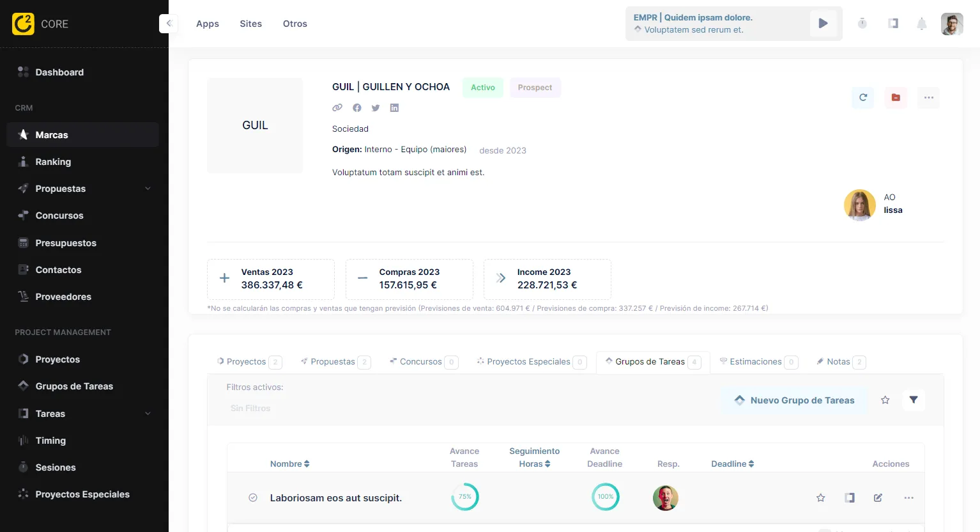Image resolution: width=980 pixels, height=532 pixels.
Task: Star the Laboriosam eos aut suscipit row
Action: 821,498
